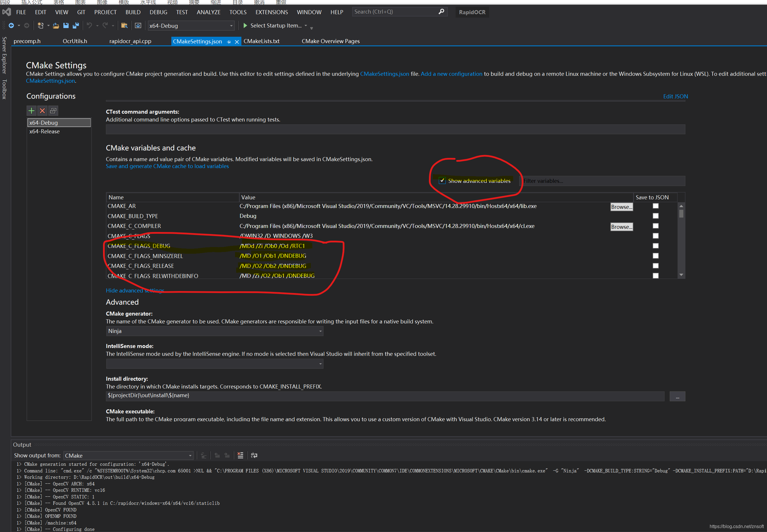This screenshot has height=532, width=767.
Task: Open the x64-Debug configuration dropdown in toolbar
Action: click(x=231, y=26)
